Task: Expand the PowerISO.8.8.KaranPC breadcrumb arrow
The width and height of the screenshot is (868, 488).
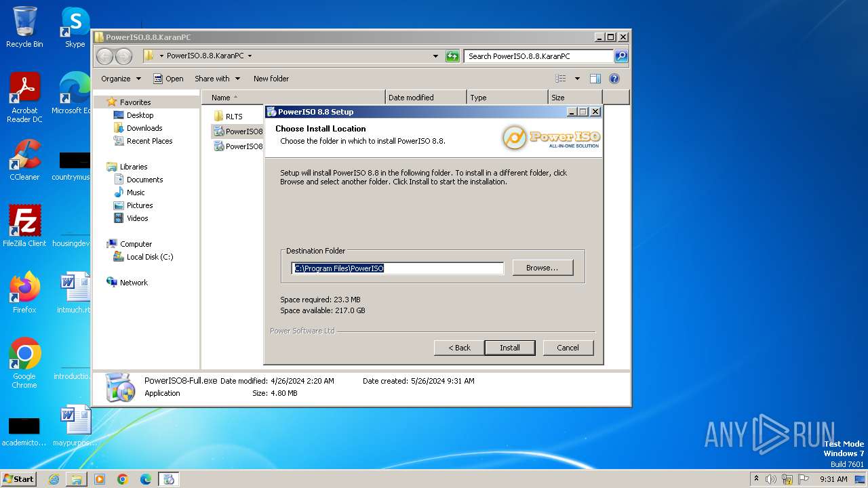Action: (250, 56)
